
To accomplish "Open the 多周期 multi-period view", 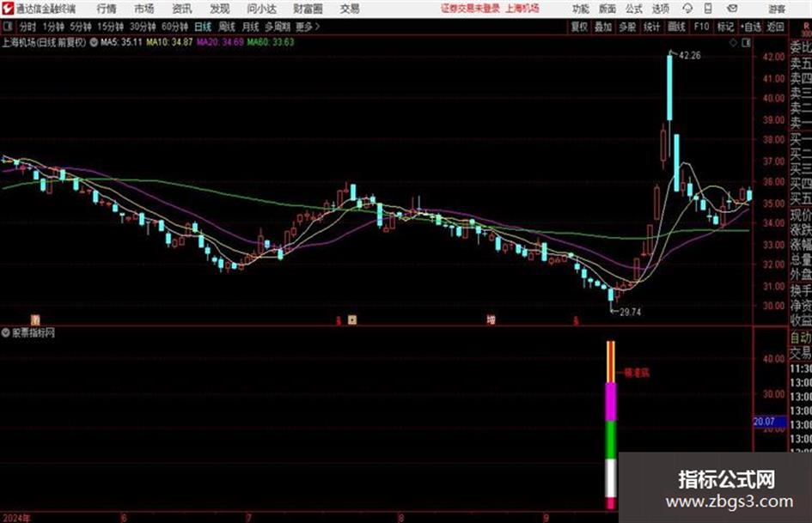I will [x=278, y=27].
